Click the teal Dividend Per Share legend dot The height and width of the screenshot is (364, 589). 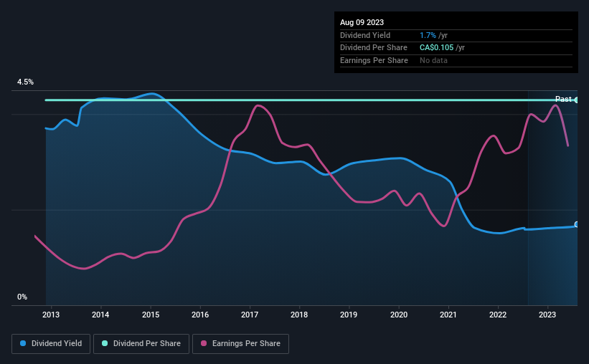point(105,343)
